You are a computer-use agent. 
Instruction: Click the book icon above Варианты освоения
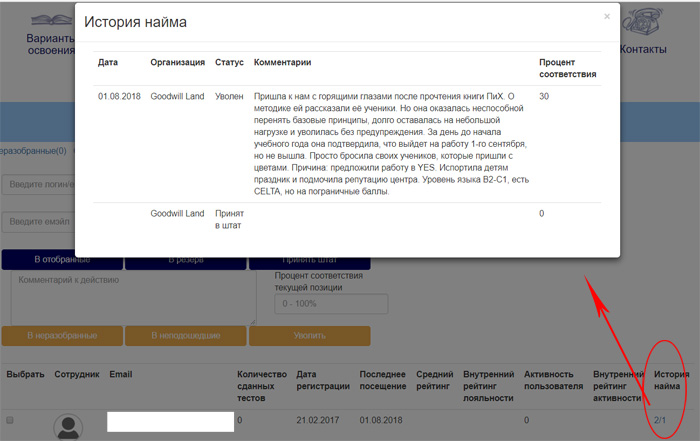tap(50, 20)
